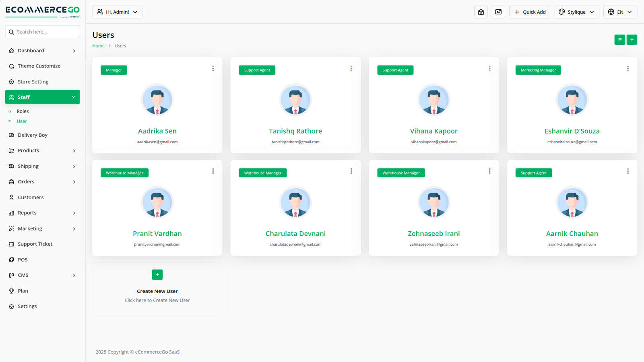Expand the Products sidebar menu

pyautogui.click(x=42, y=150)
